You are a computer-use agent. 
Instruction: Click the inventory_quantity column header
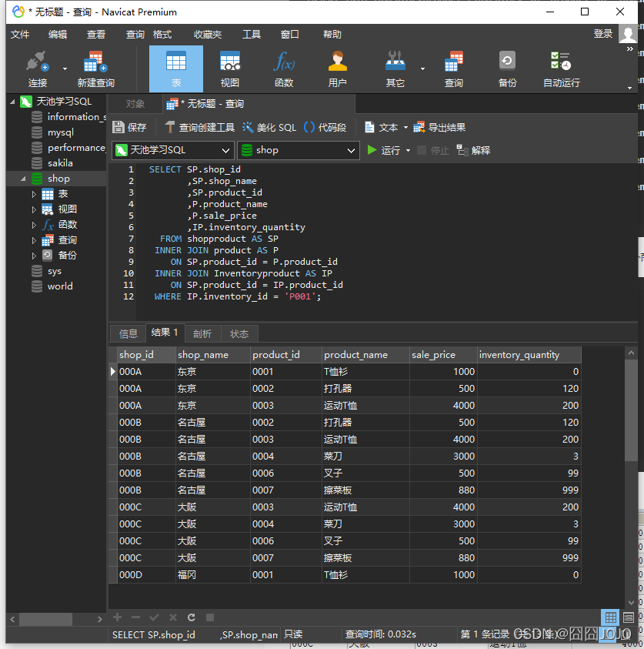point(529,355)
